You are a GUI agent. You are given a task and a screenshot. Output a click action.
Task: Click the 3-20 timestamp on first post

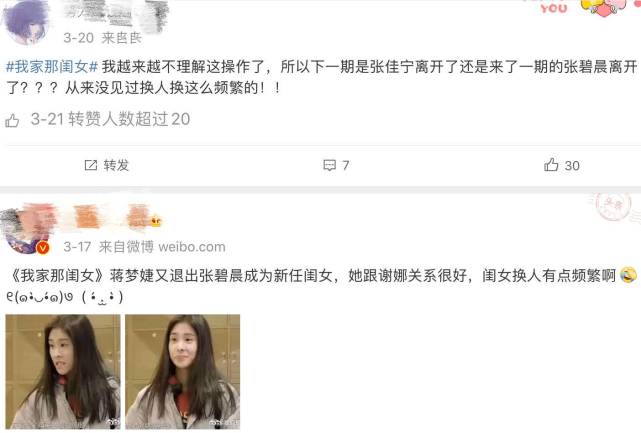tap(78, 38)
